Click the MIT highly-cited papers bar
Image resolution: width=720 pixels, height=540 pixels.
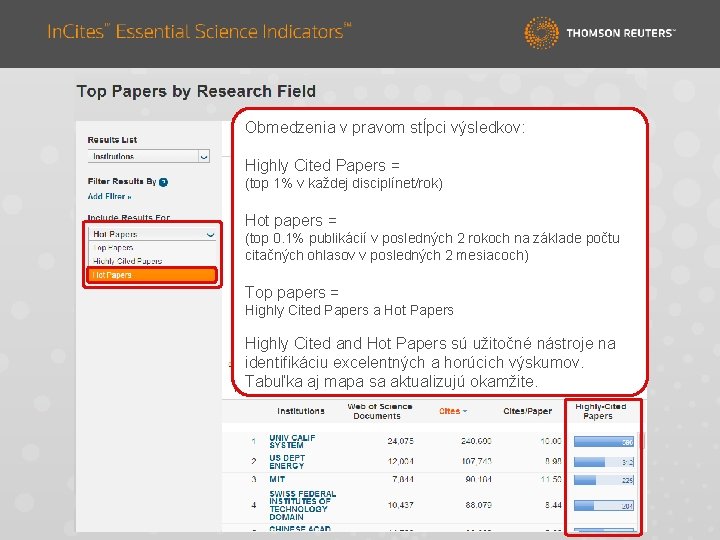pos(604,480)
